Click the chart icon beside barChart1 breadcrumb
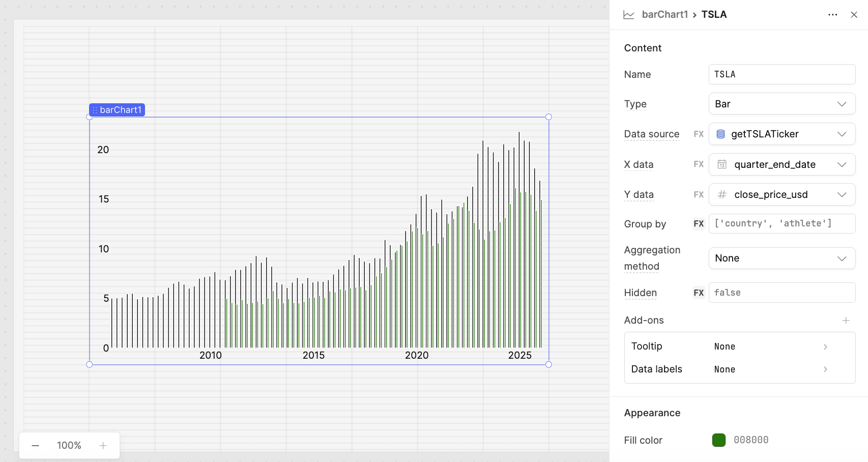The width and height of the screenshot is (868, 462). pos(629,15)
